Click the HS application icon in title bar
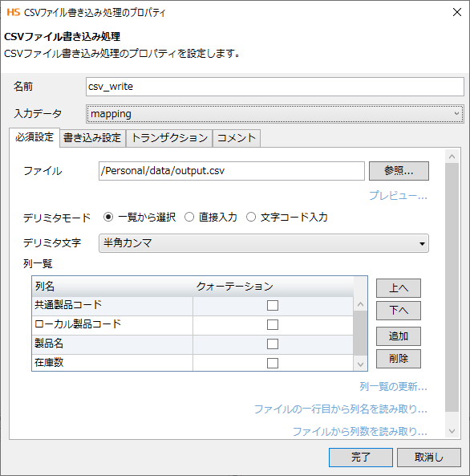470x476 pixels. [x=14, y=13]
